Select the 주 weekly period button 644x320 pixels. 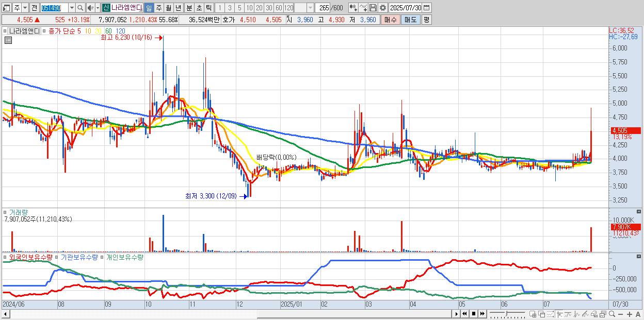(x=158, y=8)
